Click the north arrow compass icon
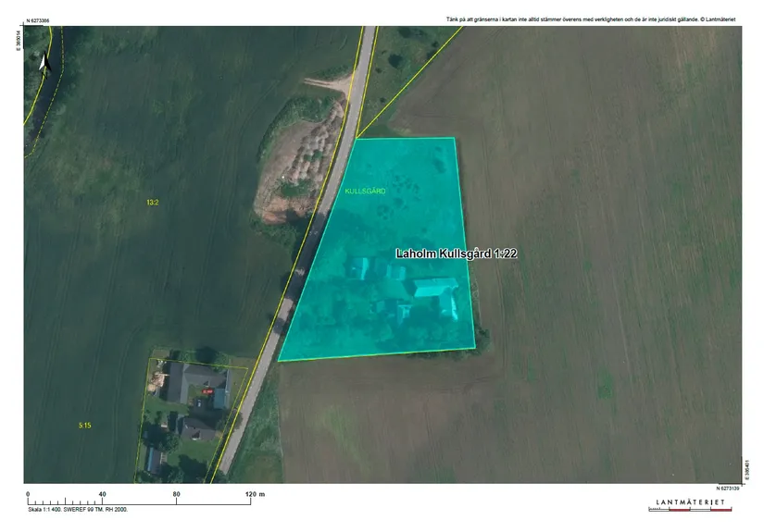This screenshot has height=532, width=764. [44, 66]
